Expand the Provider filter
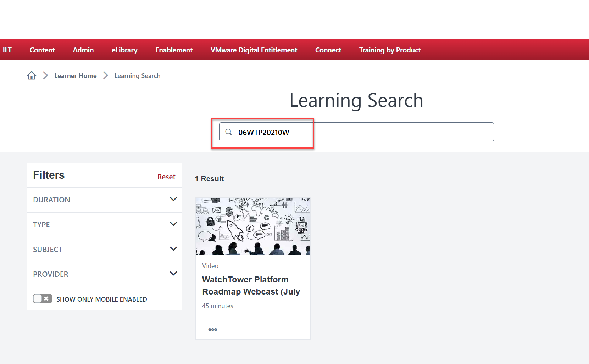The height and width of the screenshot is (364, 589). pos(104,274)
